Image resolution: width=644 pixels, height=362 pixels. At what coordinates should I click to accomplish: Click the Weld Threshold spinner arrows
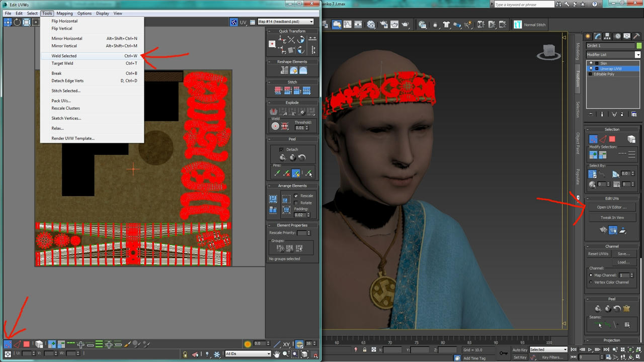pyautogui.click(x=306, y=128)
